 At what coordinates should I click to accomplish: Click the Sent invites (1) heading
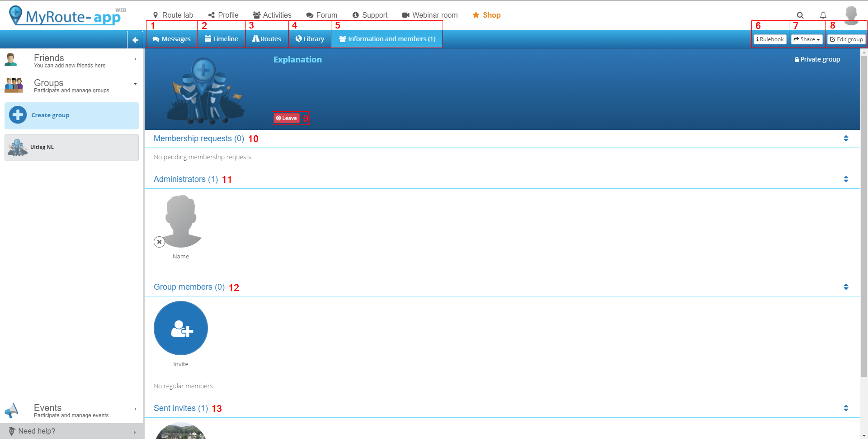[x=181, y=408]
